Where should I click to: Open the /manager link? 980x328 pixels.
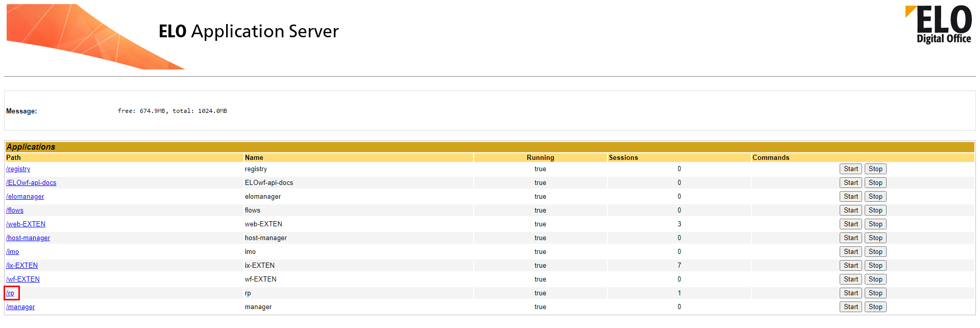pos(20,307)
